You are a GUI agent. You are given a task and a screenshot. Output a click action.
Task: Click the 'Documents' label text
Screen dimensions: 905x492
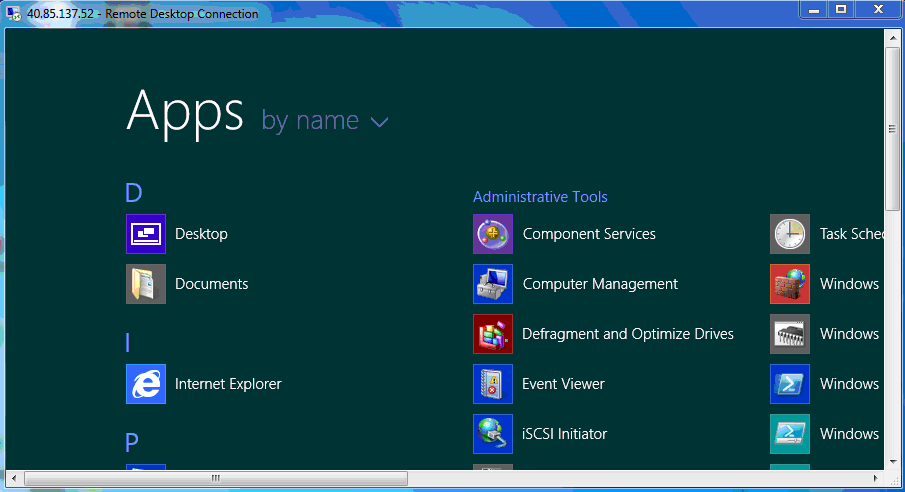point(212,284)
